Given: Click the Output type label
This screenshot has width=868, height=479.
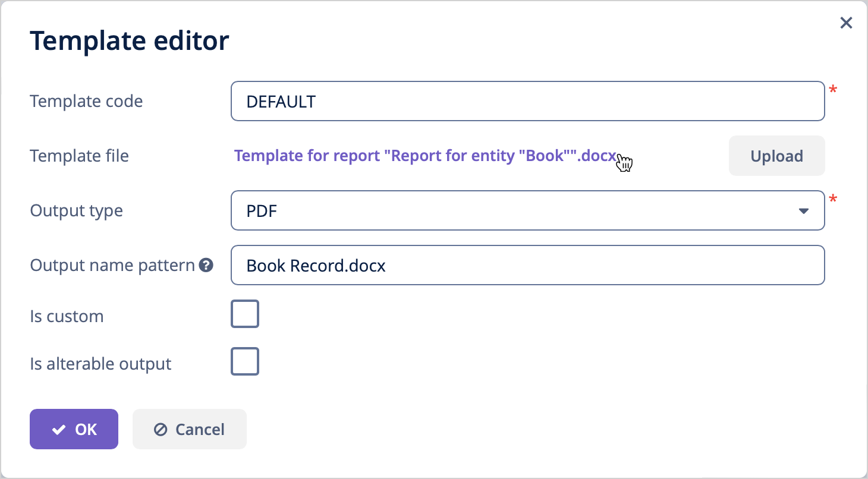Looking at the screenshot, I should point(76,211).
